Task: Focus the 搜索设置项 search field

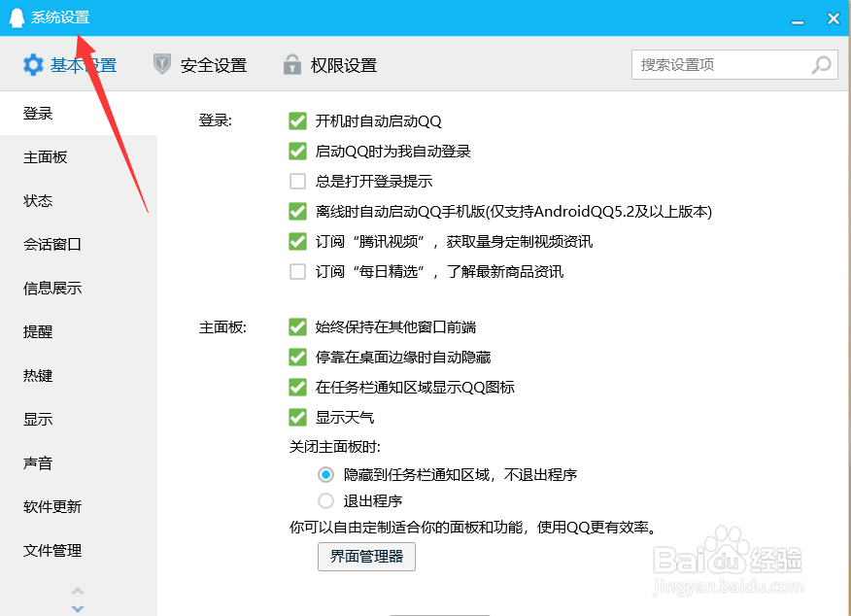Action: tap(734, 64)
